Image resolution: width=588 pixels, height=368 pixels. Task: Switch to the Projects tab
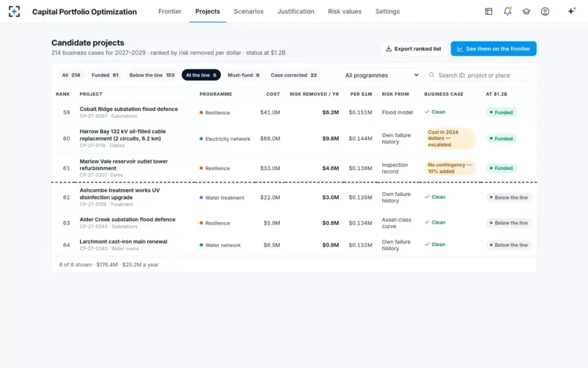[x=208, y=11]
